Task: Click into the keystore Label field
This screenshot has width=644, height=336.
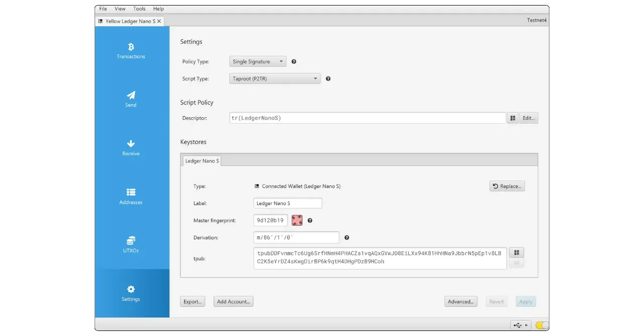Action: click(287, 203)
